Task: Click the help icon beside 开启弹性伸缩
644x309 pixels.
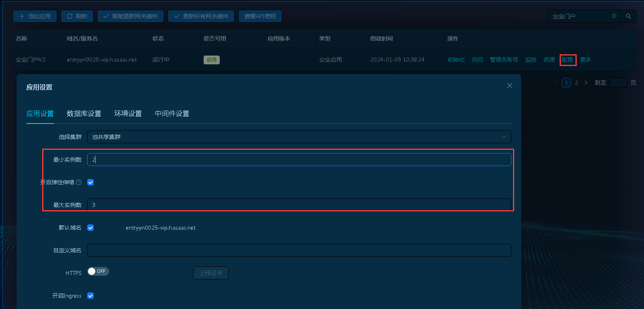Action: point(79,182)
